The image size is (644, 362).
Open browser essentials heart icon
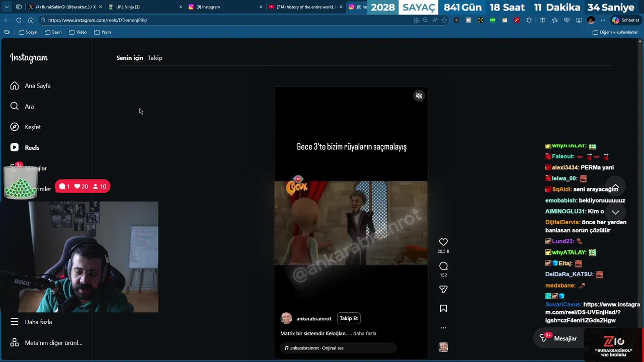(x=567, y=20)
